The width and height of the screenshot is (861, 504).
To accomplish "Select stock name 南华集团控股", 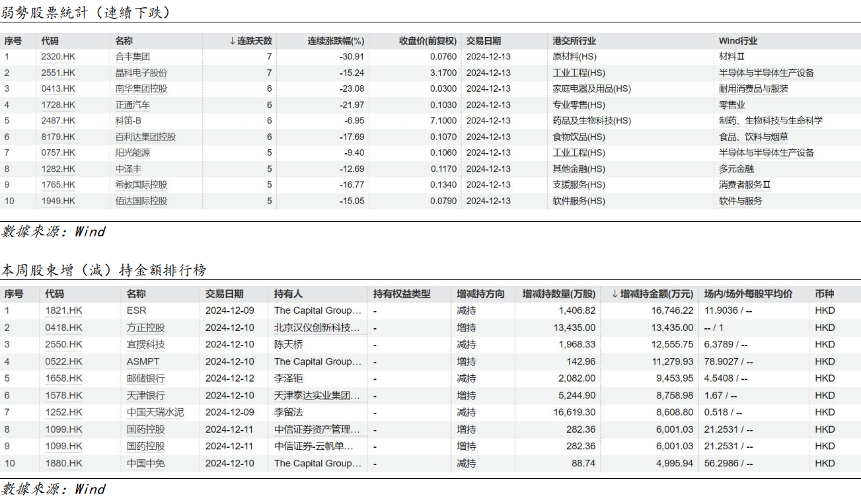I will (x=141, y=89).
